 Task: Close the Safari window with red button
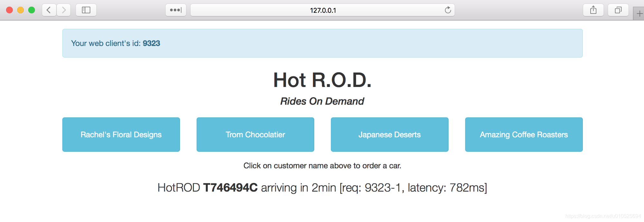coord(10,10)
